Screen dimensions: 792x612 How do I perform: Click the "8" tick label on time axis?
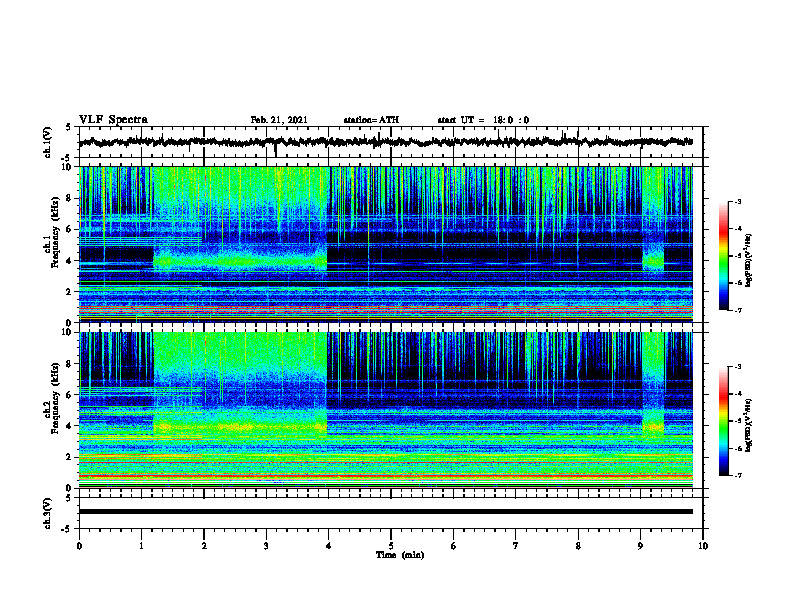578,546
